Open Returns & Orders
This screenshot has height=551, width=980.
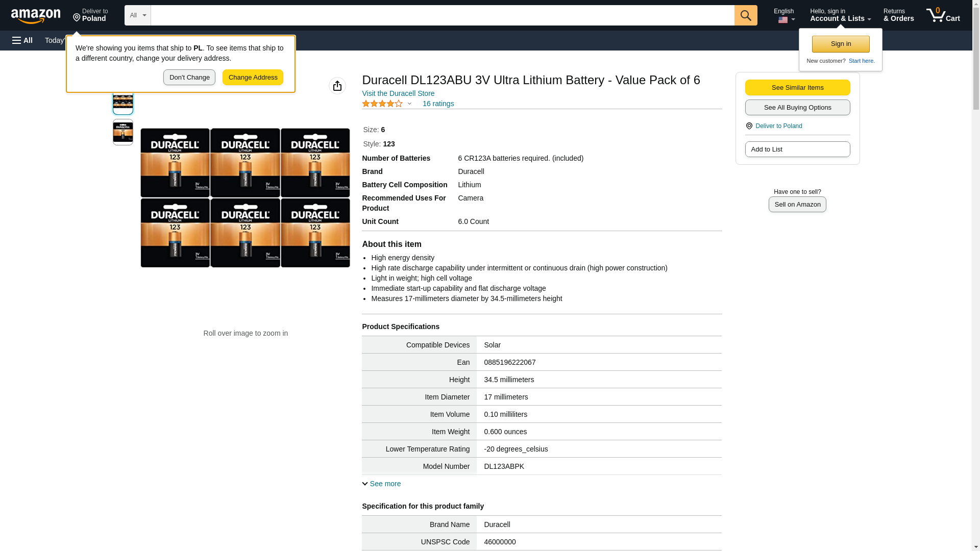(x=898, y=15)
